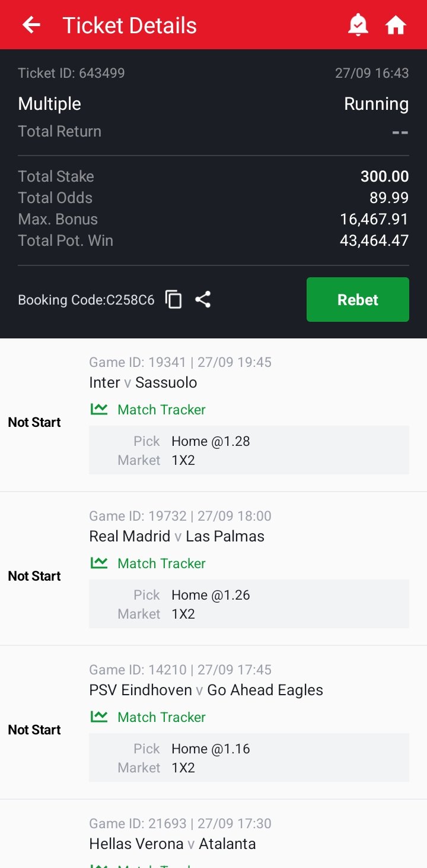Select Hellas Verona v Atalanta match title
Viewport: 427px width, 868px height.
(173, 844)
